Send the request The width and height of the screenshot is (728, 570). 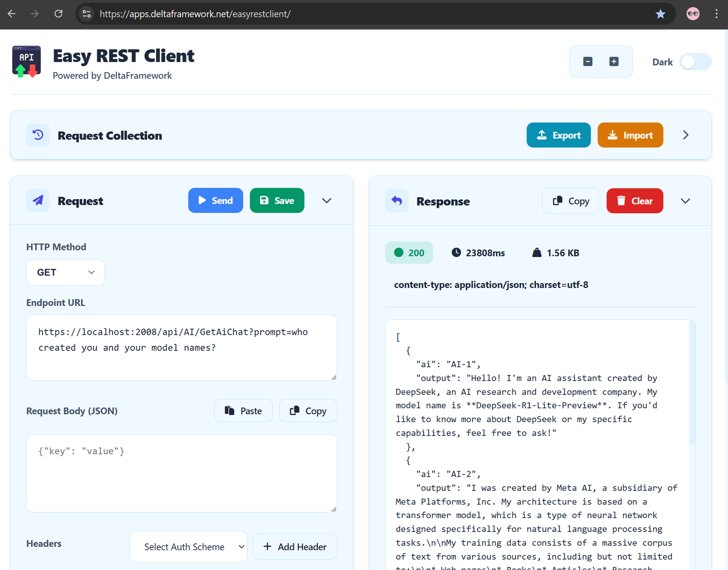click(x=216, y=200)
